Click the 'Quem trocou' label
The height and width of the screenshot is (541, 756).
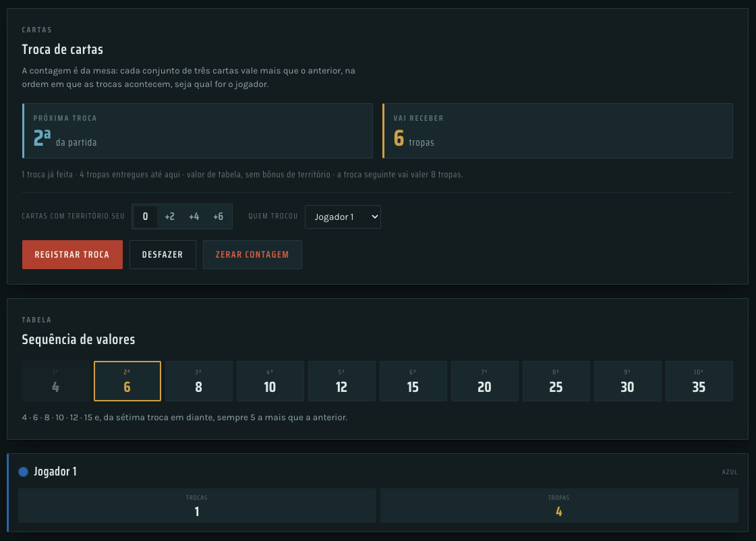[x=273, y=216]
